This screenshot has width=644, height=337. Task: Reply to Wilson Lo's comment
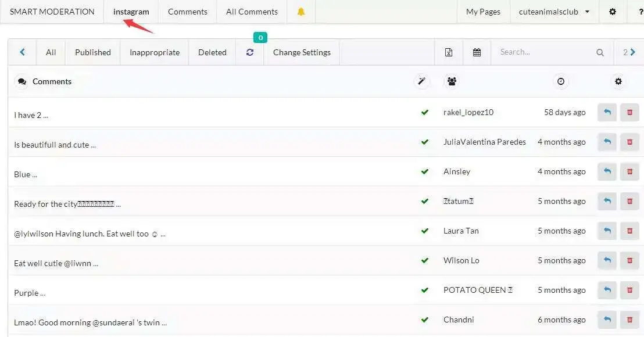coord(607,260)
